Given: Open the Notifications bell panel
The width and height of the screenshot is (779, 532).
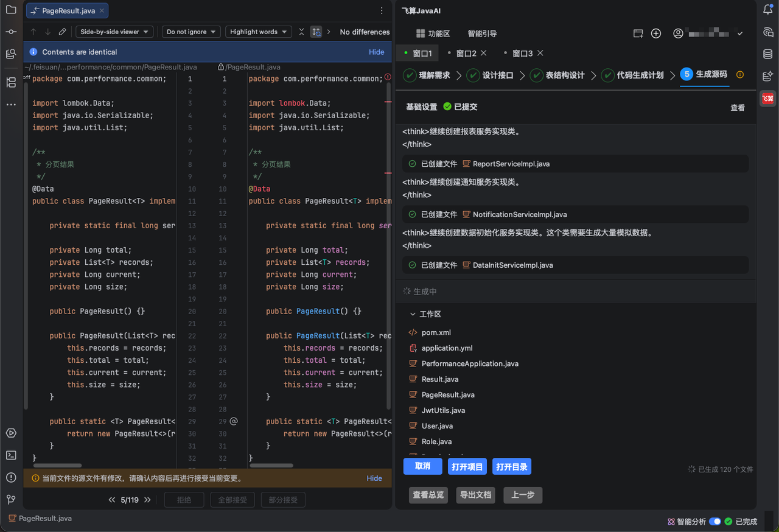Looking at the screenshot, I should pos(768,10).
